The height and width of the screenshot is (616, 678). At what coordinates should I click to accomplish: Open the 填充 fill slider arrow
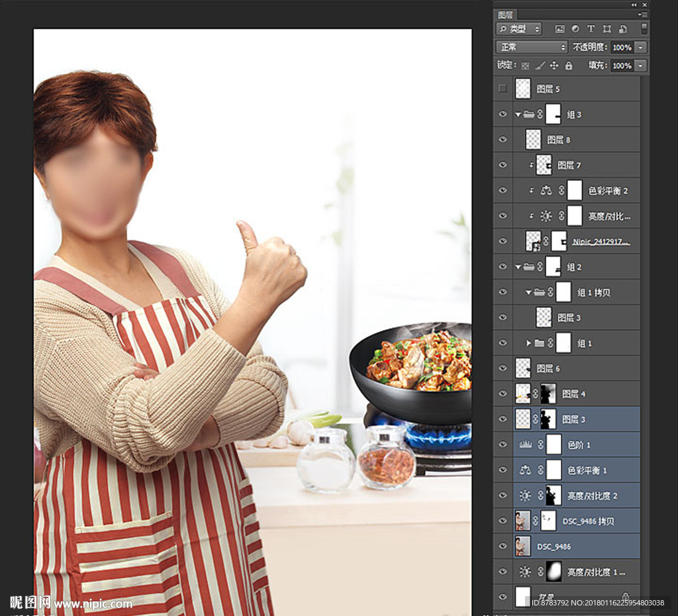click(x=641, y=66)
